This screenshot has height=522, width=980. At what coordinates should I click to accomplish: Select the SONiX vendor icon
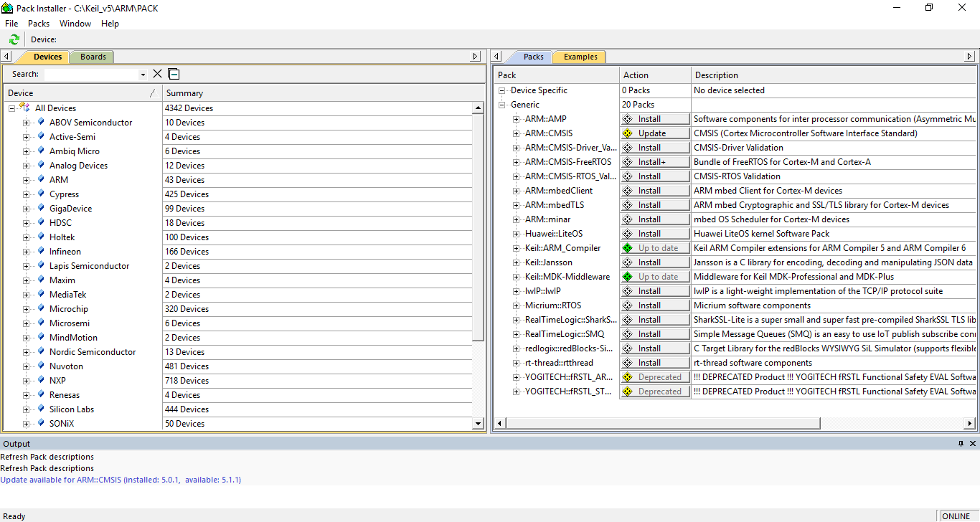pos(41,423)
